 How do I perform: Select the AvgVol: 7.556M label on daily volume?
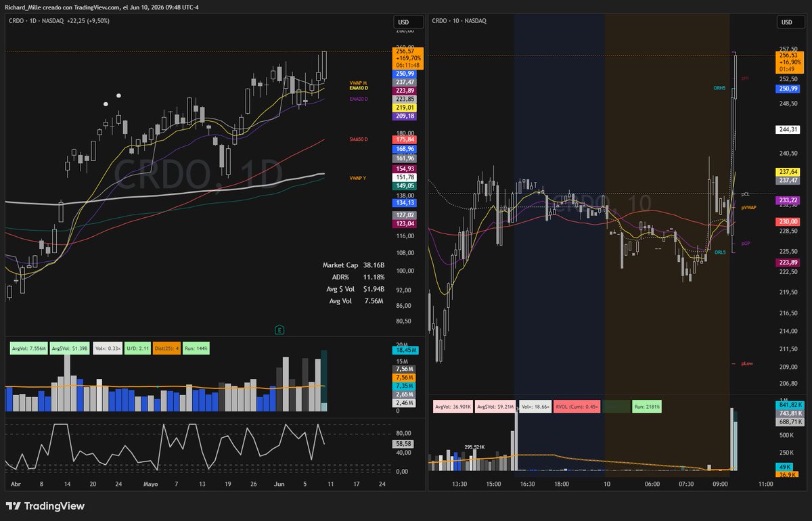28,348
